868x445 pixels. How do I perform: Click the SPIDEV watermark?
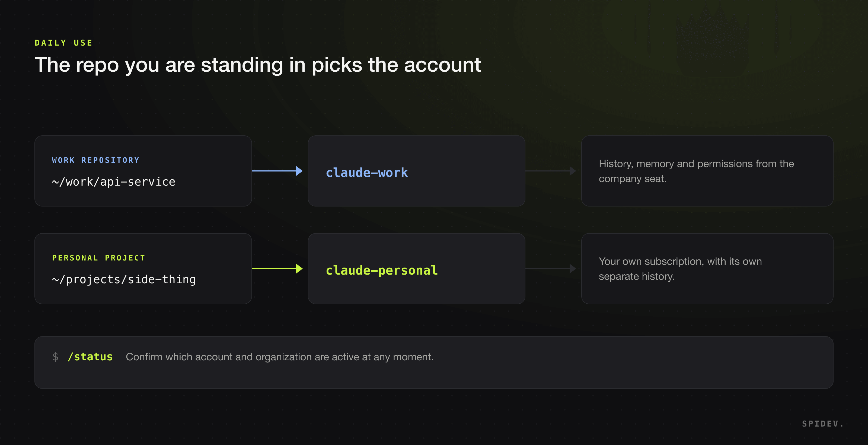822,424
